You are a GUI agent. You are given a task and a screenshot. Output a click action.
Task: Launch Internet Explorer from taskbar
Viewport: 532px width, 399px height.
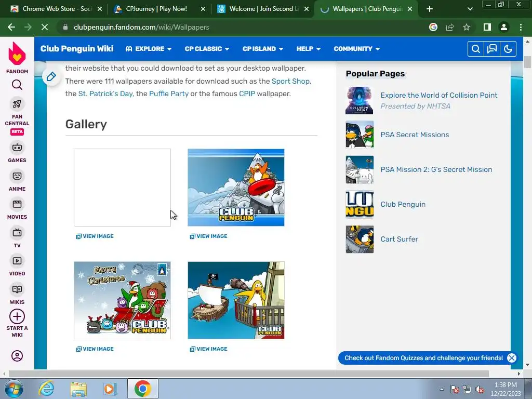point(46,389)
